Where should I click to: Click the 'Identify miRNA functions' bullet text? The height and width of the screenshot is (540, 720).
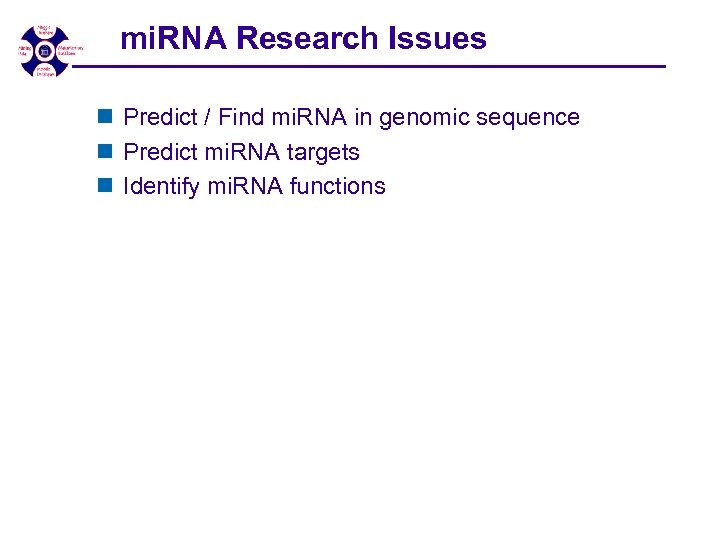[254, 187]
